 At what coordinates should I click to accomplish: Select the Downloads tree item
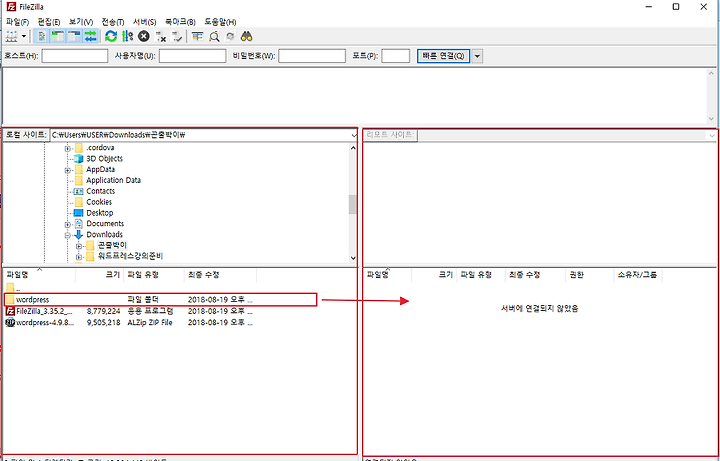pyautogui.click(x=104, y=235)
